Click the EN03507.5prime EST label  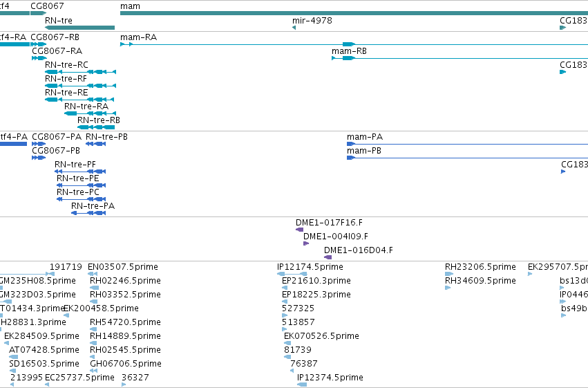click(123, 267)
